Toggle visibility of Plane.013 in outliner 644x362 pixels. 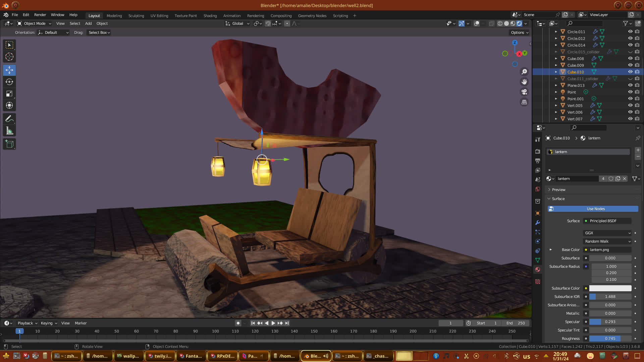(630, 85)
